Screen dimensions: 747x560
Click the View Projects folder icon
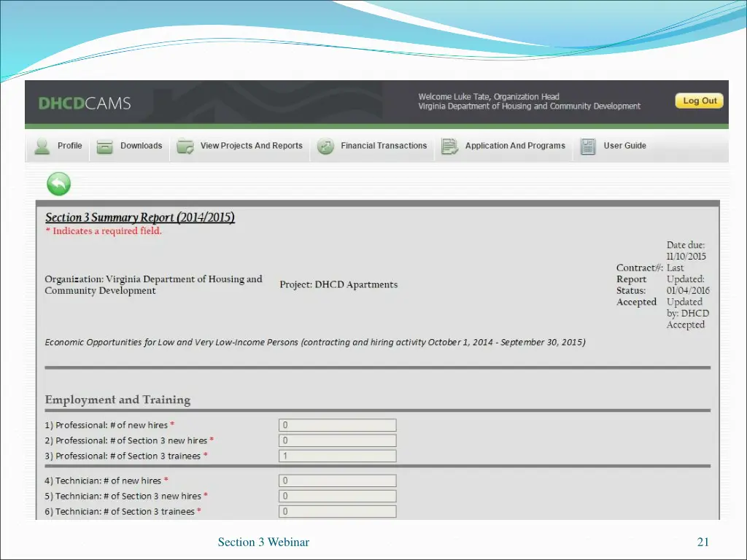[x=185, y=147]
